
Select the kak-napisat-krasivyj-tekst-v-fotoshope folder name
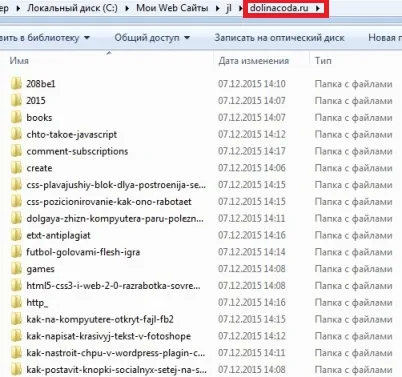pyautogui.click(x=108, y=336)
